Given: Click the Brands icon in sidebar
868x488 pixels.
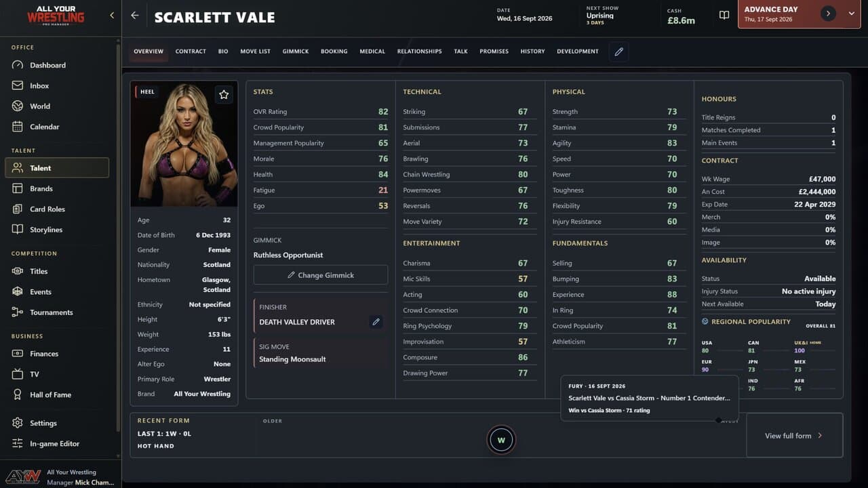Looking at the screenshot, I should click(x=18, y=188).
